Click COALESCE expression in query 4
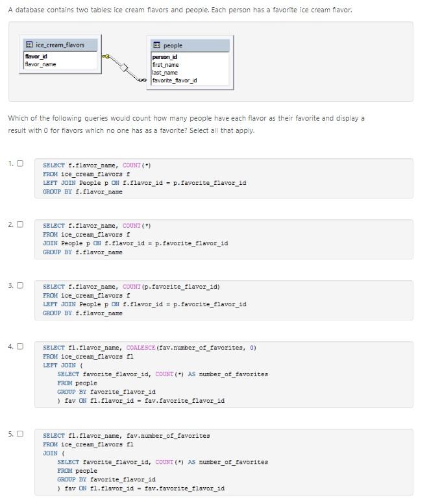429x504 pixels. coord(191,348)
